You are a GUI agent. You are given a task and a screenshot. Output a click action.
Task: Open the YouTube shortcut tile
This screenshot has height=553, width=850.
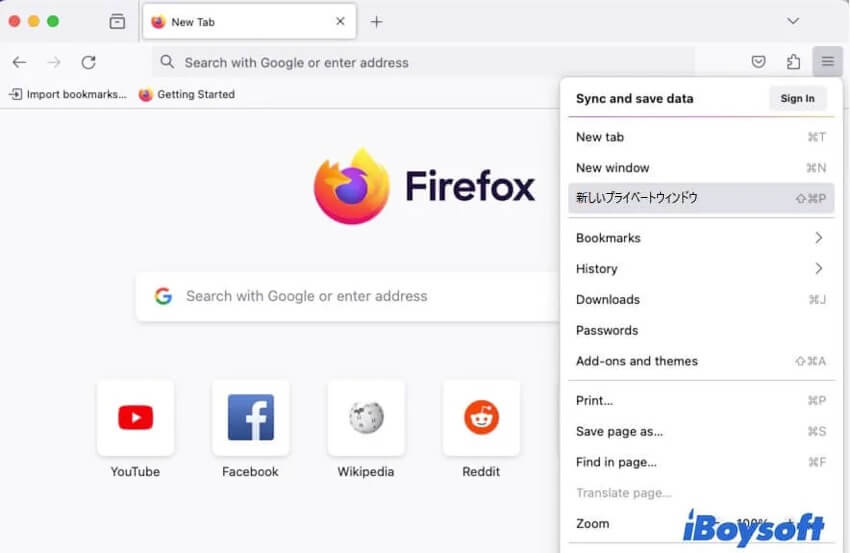(135, 417)
